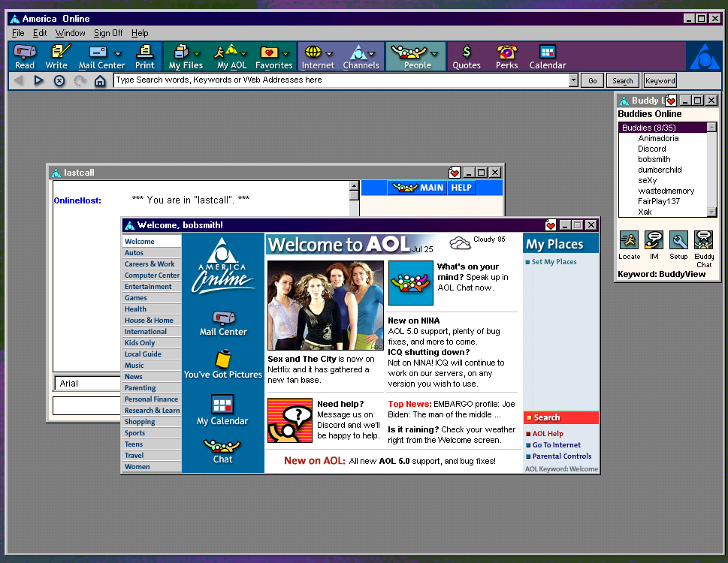Screen dimensions: 728x563
Task: Open the Read mail icon in toolbar
Action: [x=25, y=56]
